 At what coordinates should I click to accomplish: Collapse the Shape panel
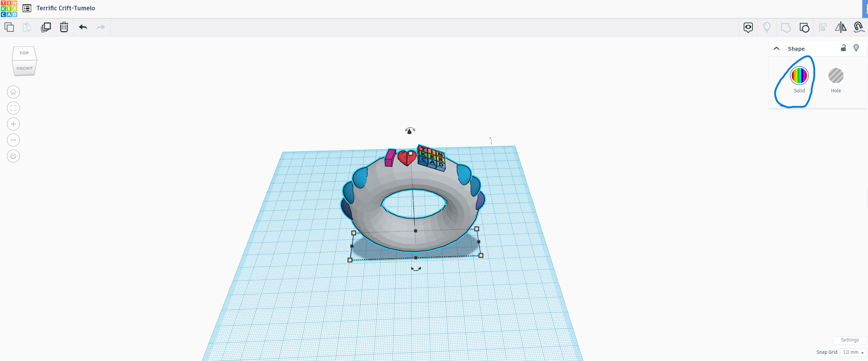click(x=777, y=48)
